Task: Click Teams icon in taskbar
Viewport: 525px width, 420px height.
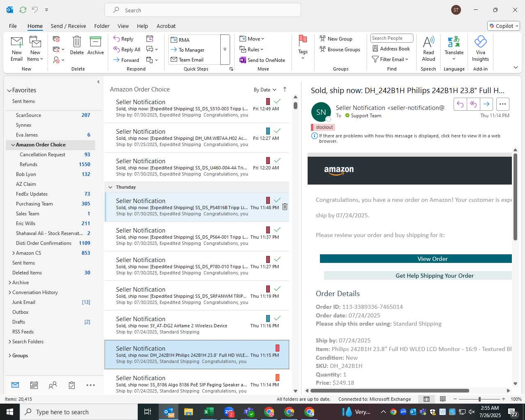Action: 249,412
